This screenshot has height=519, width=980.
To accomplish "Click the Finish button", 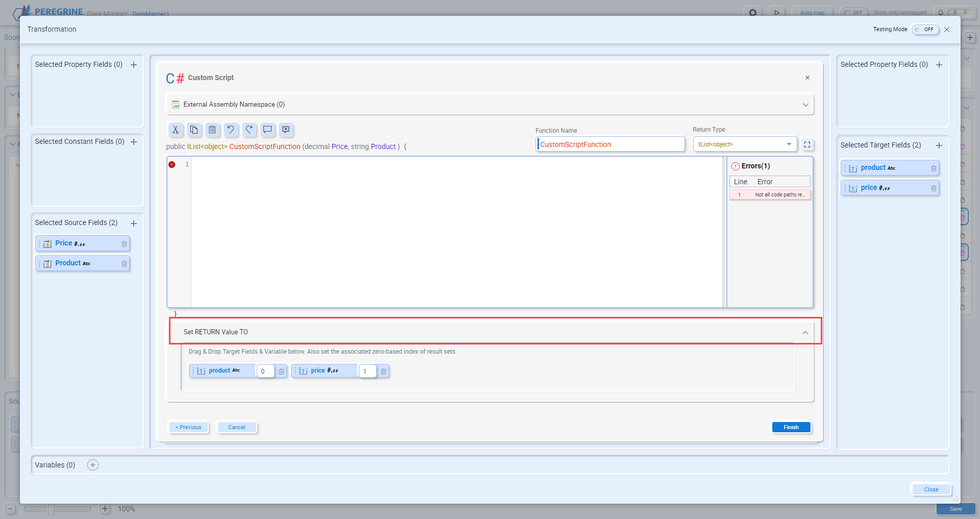I will (791, 427).
